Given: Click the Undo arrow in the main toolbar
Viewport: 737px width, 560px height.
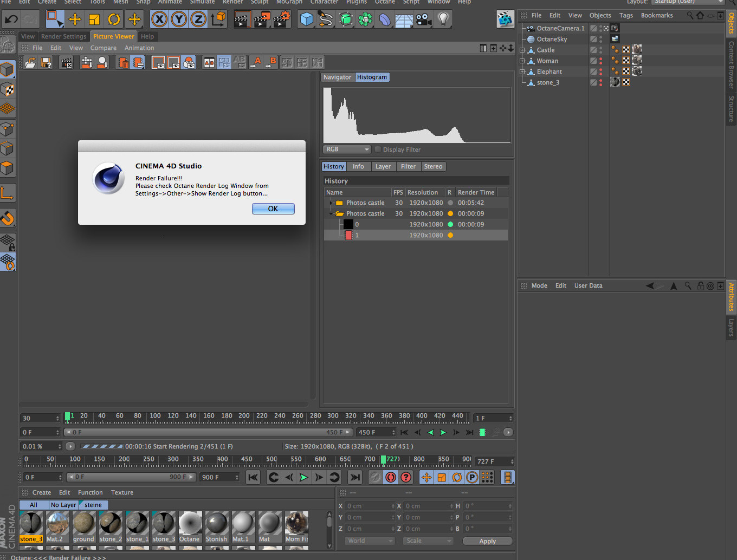Looking at the screenshot, I should tap(11, 19).
